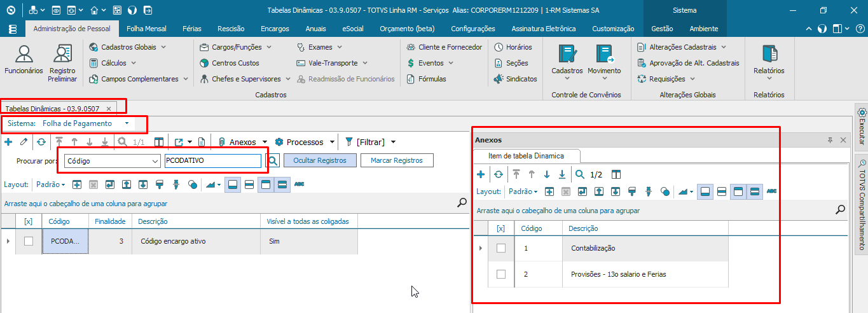Toggle column chooser icon in Anexos toolbar

[x=616, y=174]
